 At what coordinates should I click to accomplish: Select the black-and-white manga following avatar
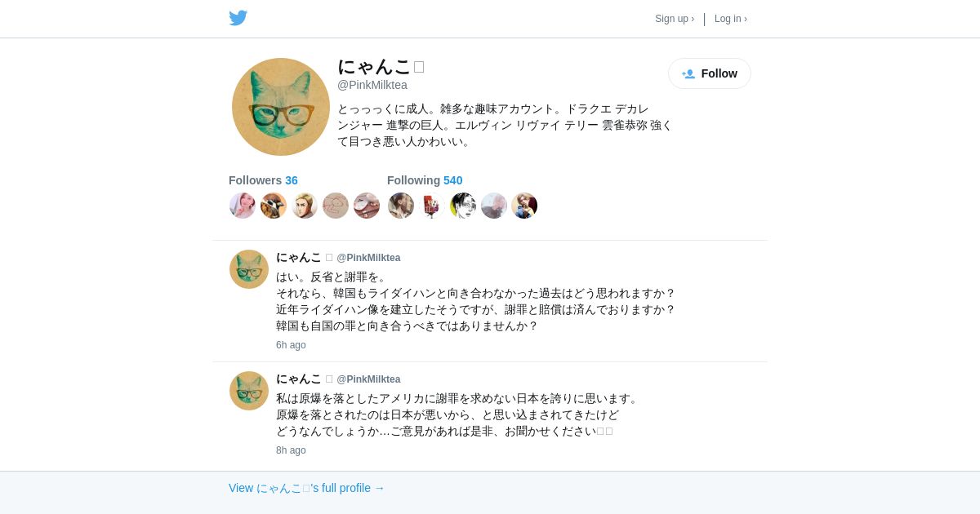pyautogui.click(x=463, y=206)
